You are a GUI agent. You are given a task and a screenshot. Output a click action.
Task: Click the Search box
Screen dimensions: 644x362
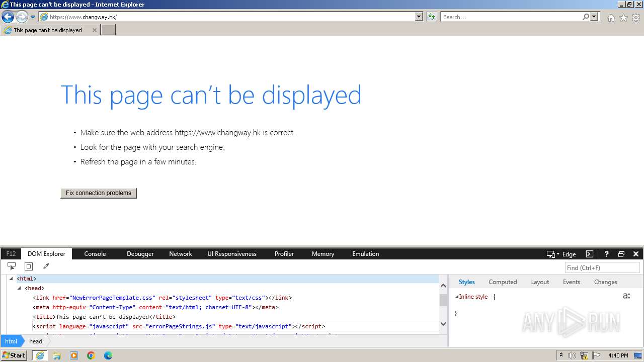pyautogui.click(x=511, y=17)
